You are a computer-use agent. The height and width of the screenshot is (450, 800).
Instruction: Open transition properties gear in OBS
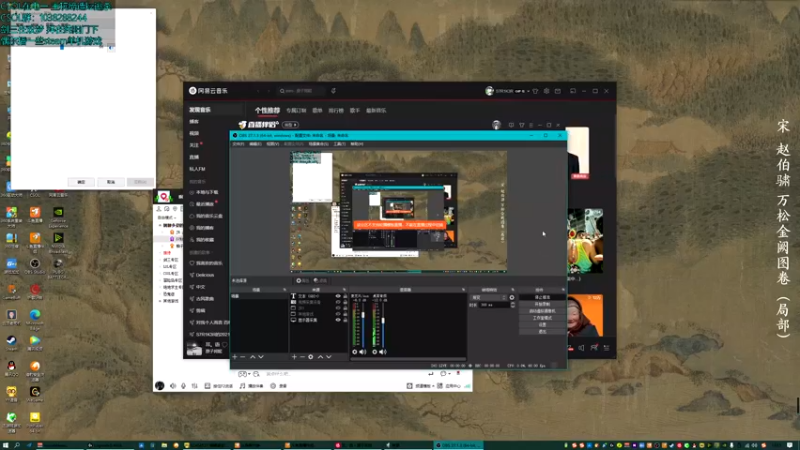click(x=512, y=297)
